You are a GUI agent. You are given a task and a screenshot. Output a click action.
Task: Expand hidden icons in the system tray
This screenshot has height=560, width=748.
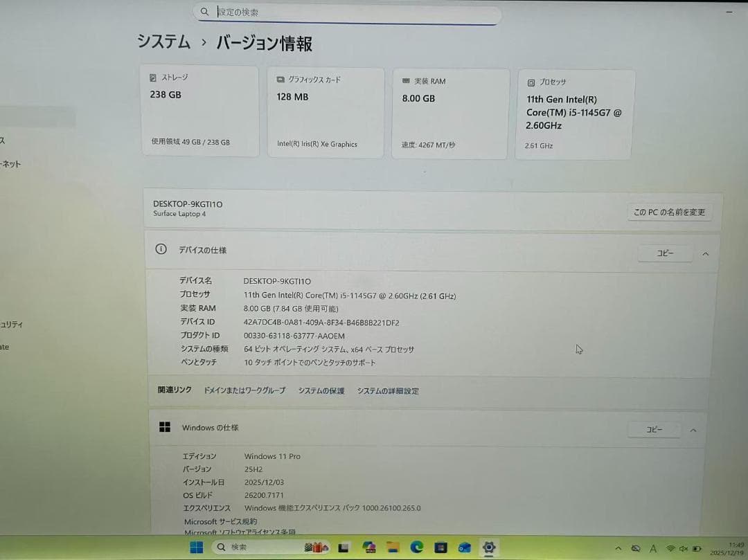click(x=618, y=548)
